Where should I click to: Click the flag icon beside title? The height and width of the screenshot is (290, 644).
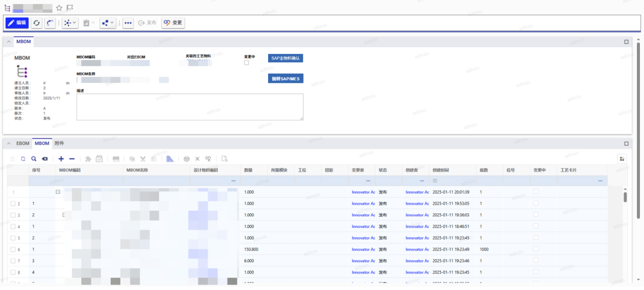70,8
